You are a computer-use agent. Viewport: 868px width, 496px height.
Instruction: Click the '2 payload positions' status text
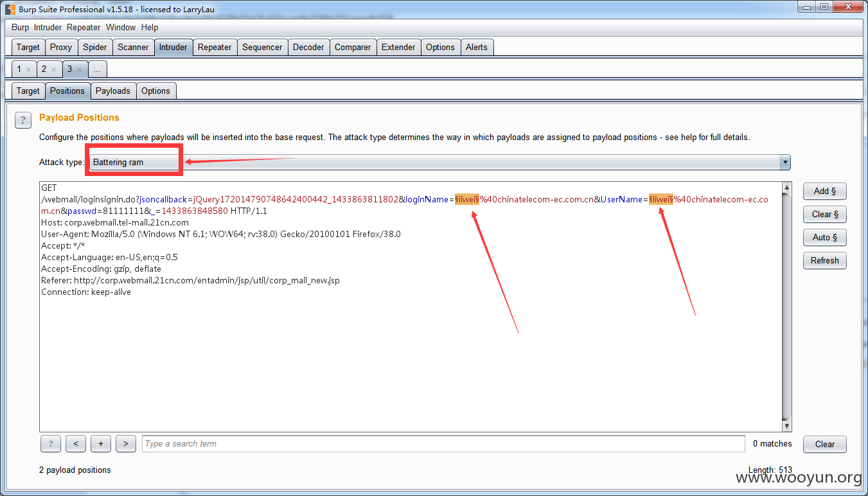pyautogui.click(x=75, y=470)
